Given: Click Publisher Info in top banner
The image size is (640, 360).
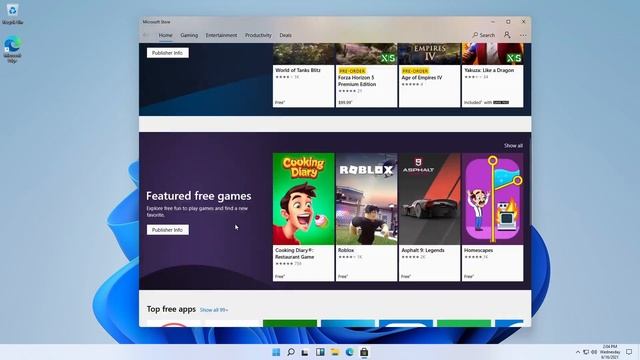Looking at the screenshot, I should [x=167, y=53].
